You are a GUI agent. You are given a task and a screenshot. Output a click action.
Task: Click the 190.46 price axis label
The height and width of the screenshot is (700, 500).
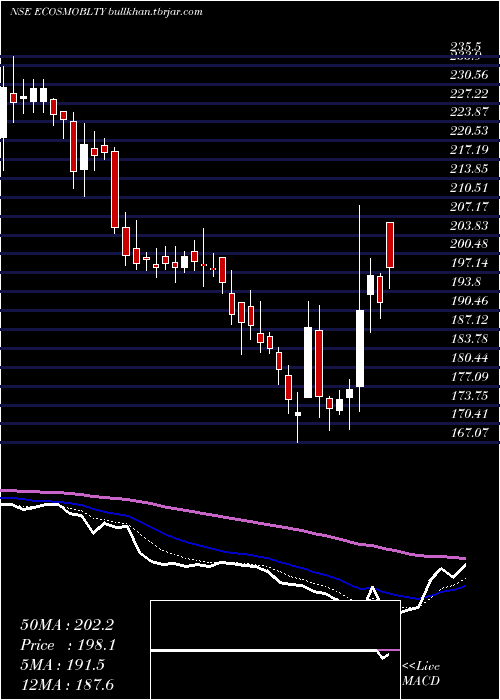pos(468,301)
